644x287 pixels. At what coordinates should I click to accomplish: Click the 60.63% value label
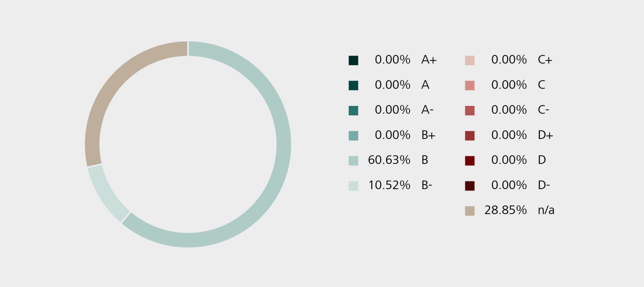389,160
